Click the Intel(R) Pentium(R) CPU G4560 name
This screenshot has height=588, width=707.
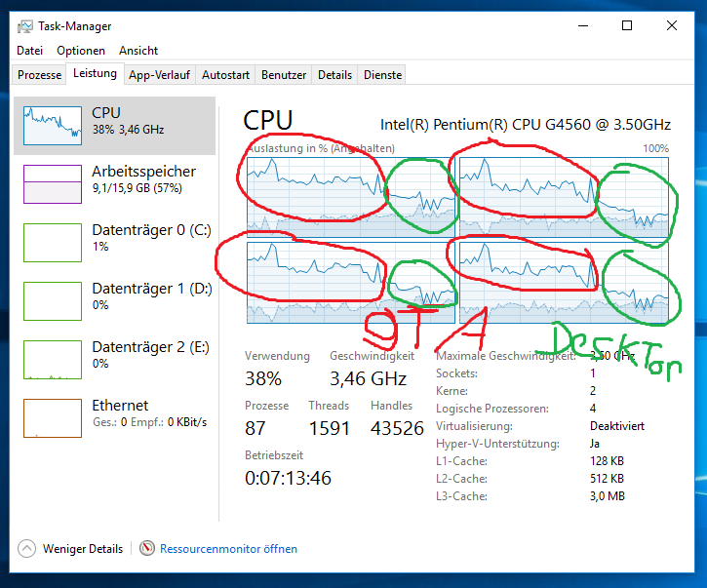coord(526,125)
